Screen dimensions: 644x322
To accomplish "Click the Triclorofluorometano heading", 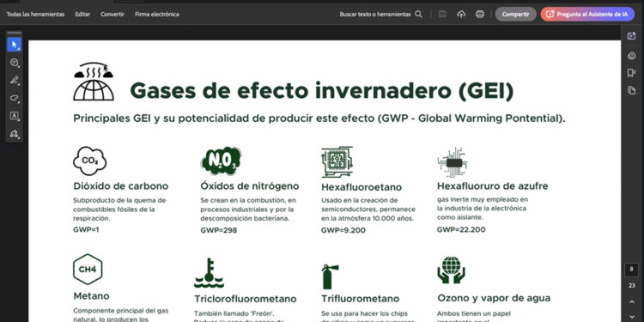I will coord(246,299).
